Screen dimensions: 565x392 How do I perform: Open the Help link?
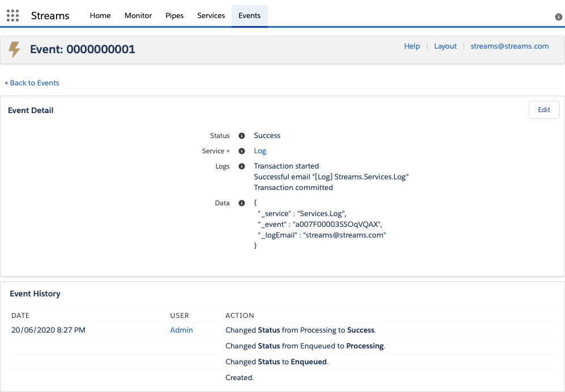(412, 46)
